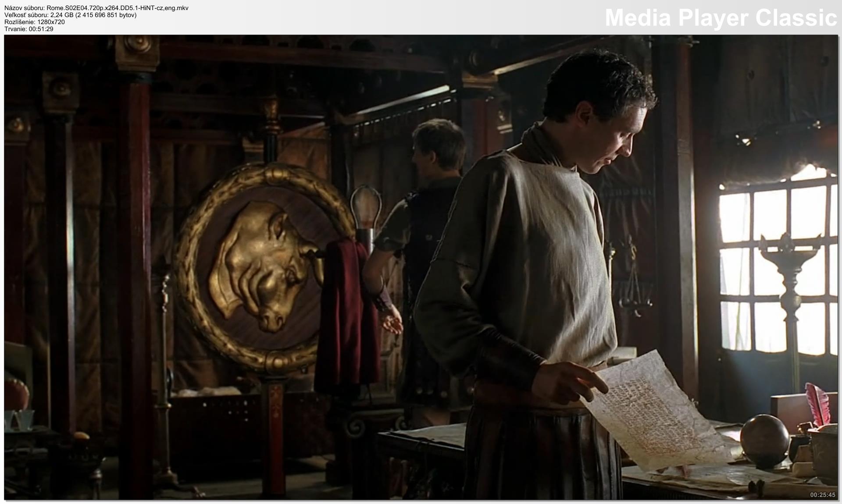Click the resolution 1280x720 text line
Image resolution: width=842 pixels, height=504 pixels.
(34, 22)
